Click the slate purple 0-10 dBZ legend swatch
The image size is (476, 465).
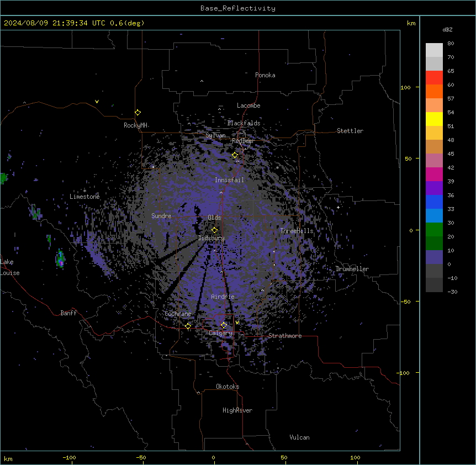point(434,257)
